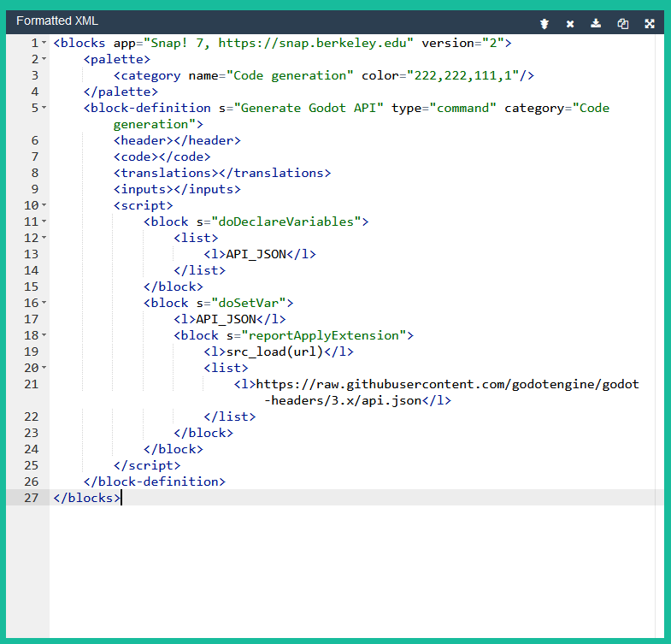
Task: Click the "doDeclareVariables" attribute value
Action: pyautogui.click(x=286, y=222)
